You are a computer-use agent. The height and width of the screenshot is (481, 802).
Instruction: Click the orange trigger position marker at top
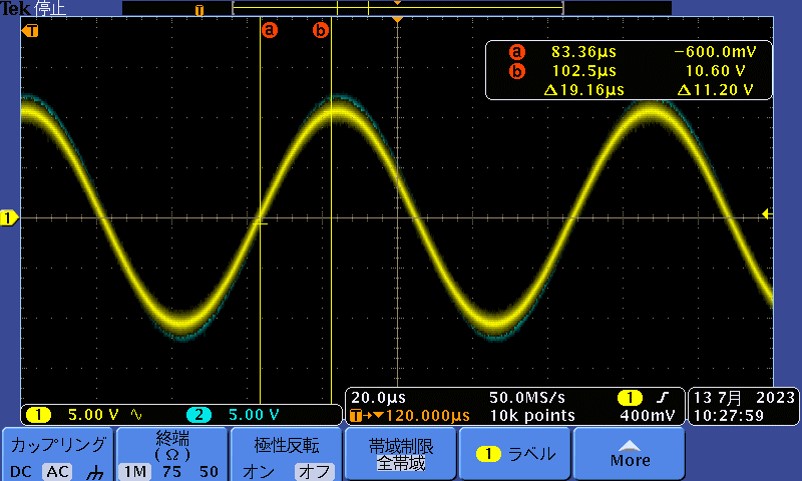click(x=398, y=20)
